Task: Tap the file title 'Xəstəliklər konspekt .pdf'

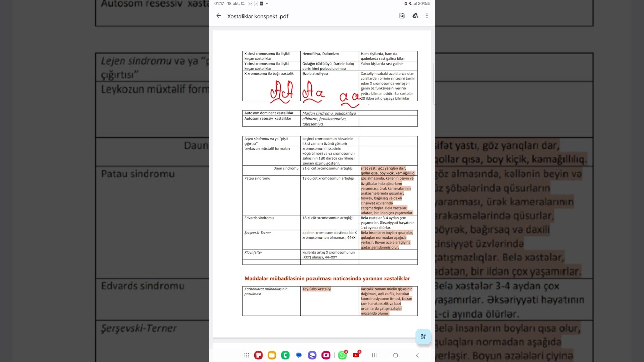Action: (x=258, y=16)
